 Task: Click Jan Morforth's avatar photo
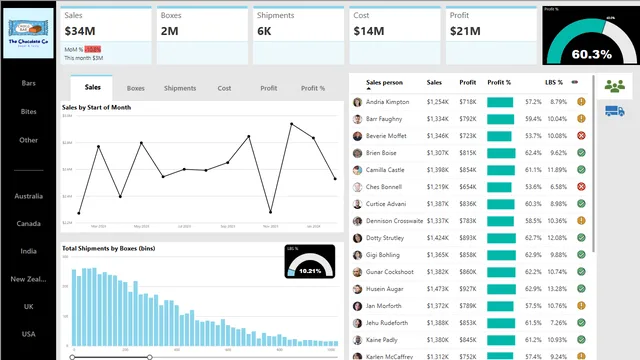(358, 306)
